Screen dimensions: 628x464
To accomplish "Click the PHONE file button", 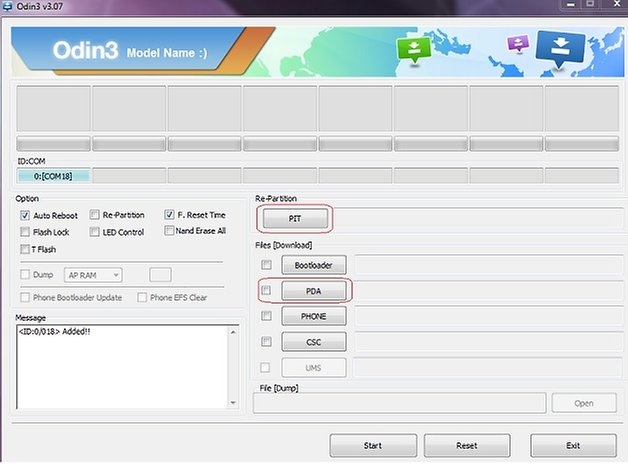I will (x=314, y=316).
